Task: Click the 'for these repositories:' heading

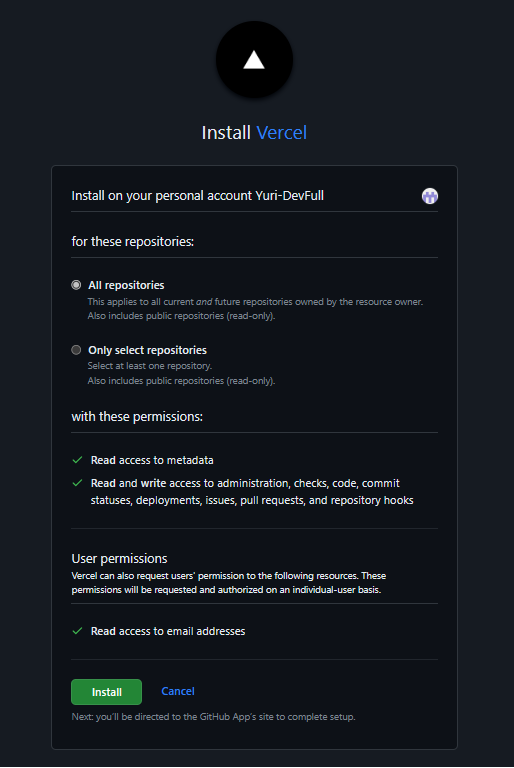Action: coord(133,241)
